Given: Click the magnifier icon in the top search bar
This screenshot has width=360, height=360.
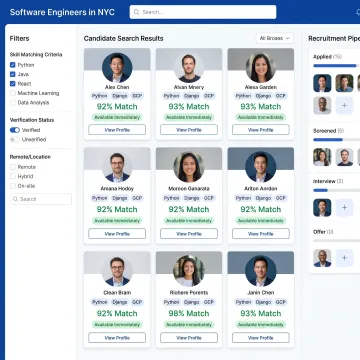Looking at the screenshot, I should (136, 12).
